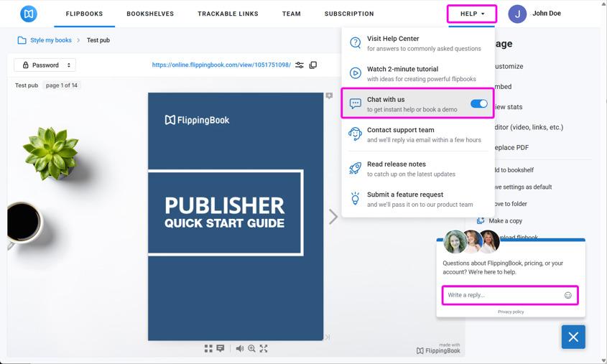The image size is (607, 364).
Task: Select Replace PDF option
Action: [x=511, y=148]
